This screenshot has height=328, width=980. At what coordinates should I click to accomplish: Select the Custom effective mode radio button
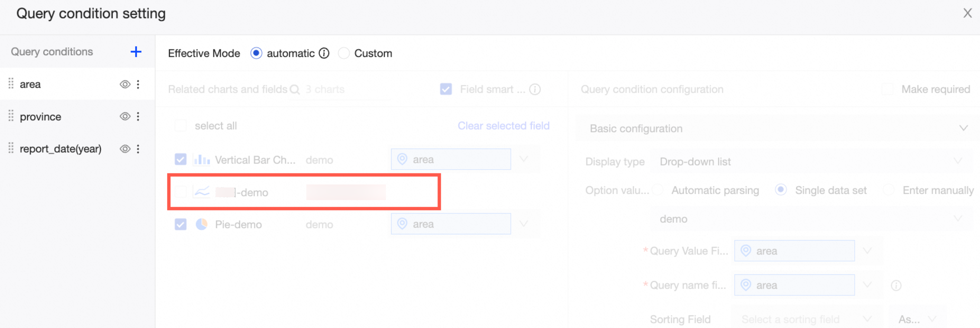click(344, 53)
